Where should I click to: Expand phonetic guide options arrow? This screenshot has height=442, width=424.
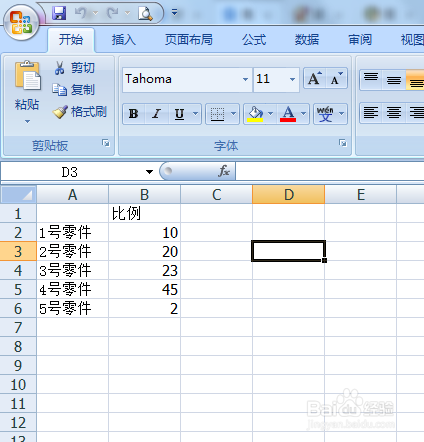(341, 114)
